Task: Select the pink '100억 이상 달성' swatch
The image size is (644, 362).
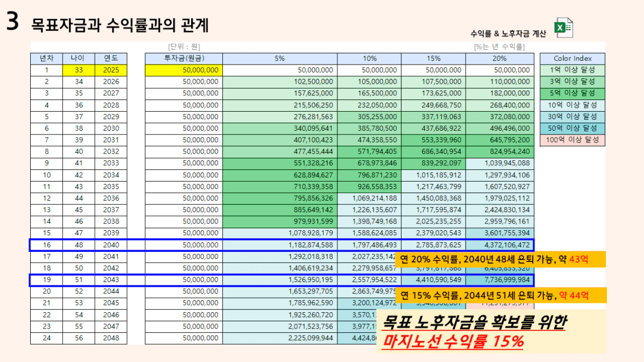Action: coord(572,140)
